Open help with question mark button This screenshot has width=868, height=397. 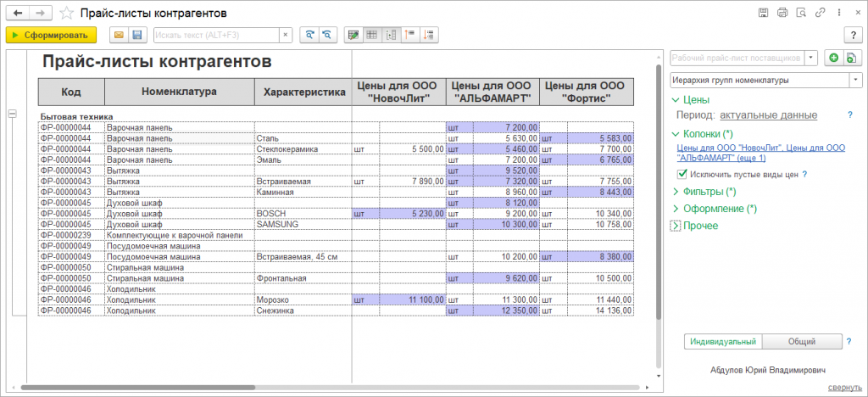coord(853,35)
